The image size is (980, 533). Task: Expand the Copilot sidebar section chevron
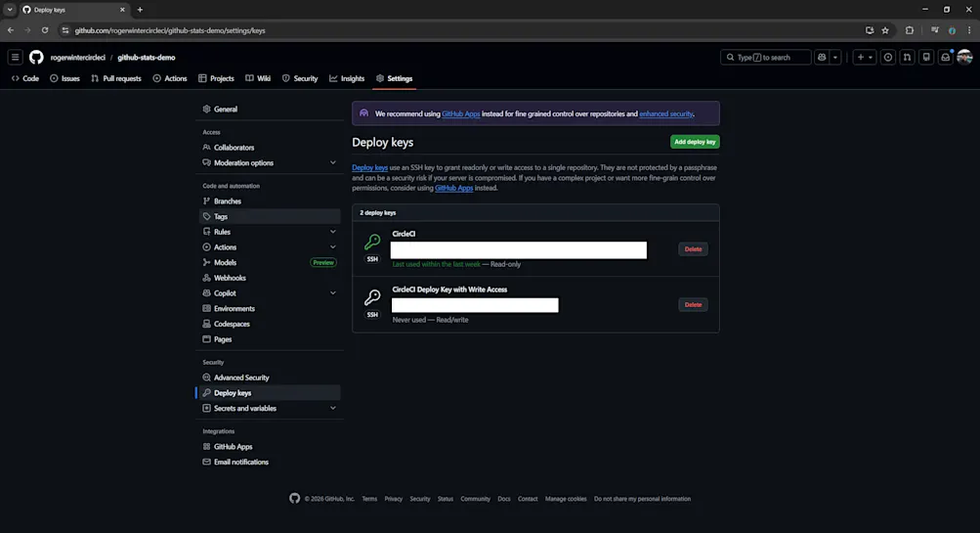(332, 292)
